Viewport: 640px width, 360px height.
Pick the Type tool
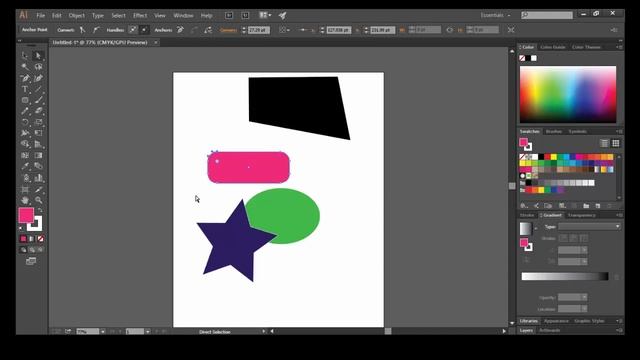pos(25,89)
